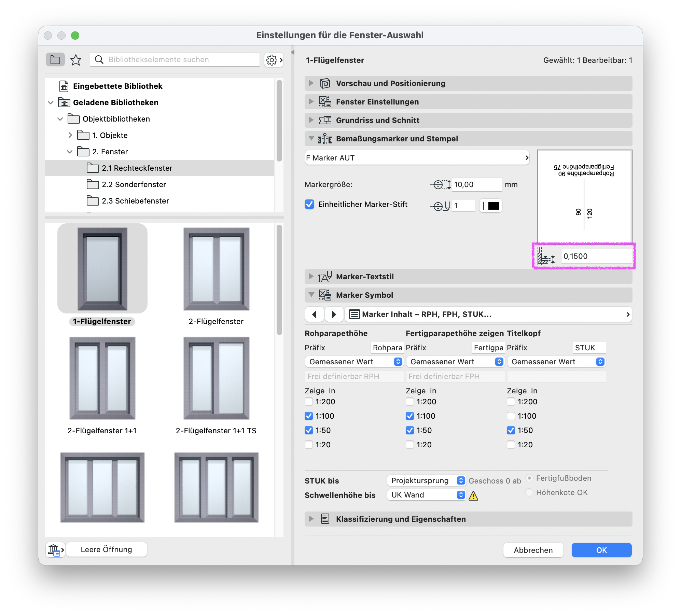Click the window thumbnails scrollbar
Image resolution: width=681 pixels, height=616 pixels.
pyautogui.click(x=279, y=280)
